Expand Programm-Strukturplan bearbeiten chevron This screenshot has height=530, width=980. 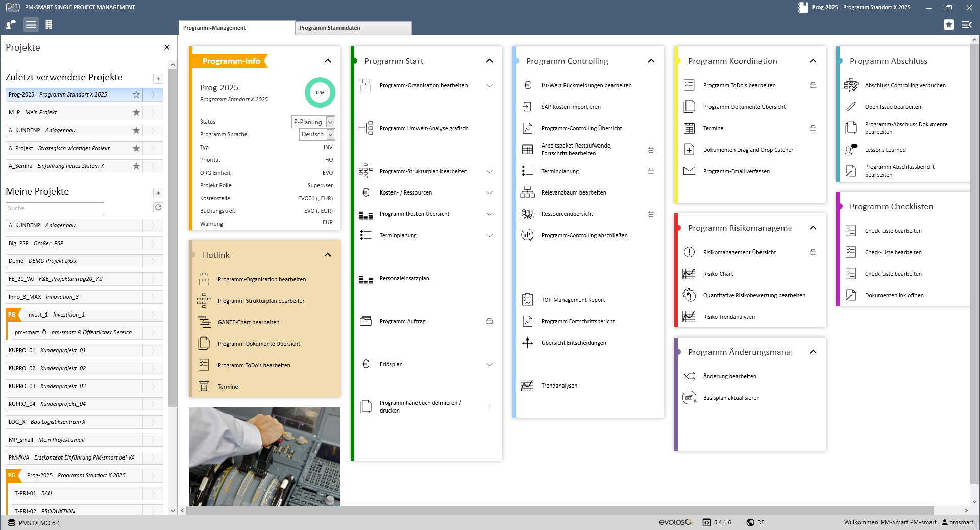[x=489, y=171]
